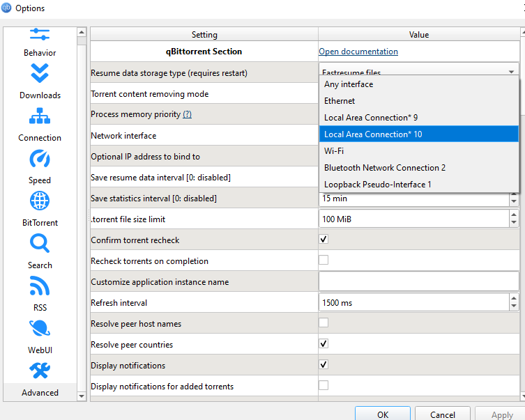Open the BitTorrent settings globe icon
The width and height of the screenshot is (525, 420).
click(40, 201)
